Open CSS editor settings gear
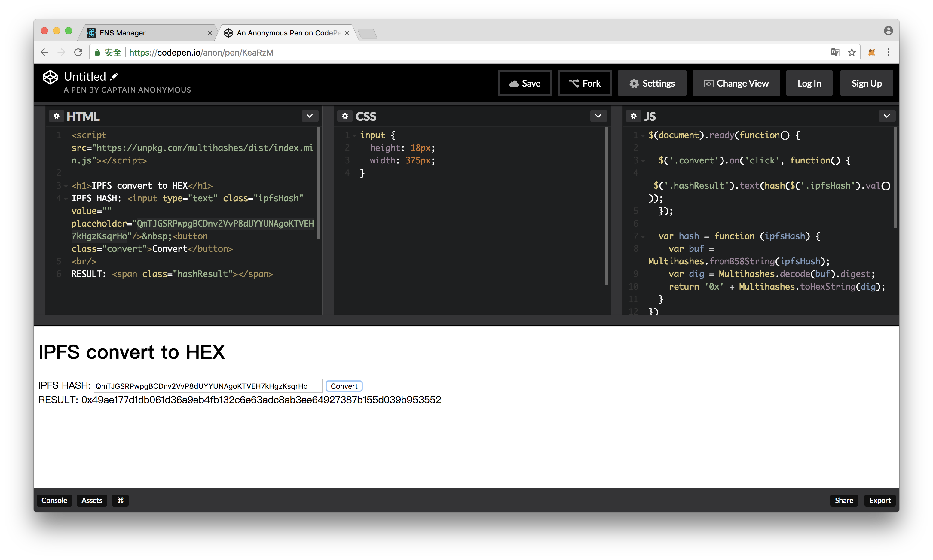The height and width of the screenshot is (560, 933). [345, 116]
